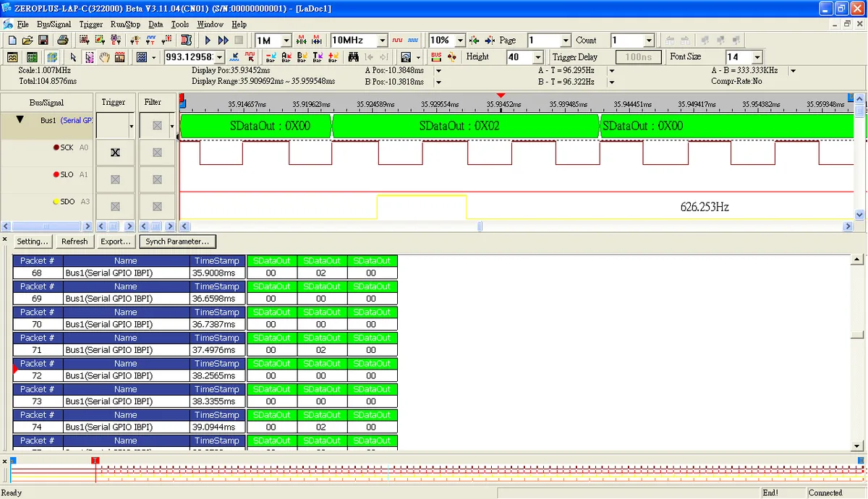Click the first icon in the second toolbar row

pyautogui.click(x=12, y=57)
